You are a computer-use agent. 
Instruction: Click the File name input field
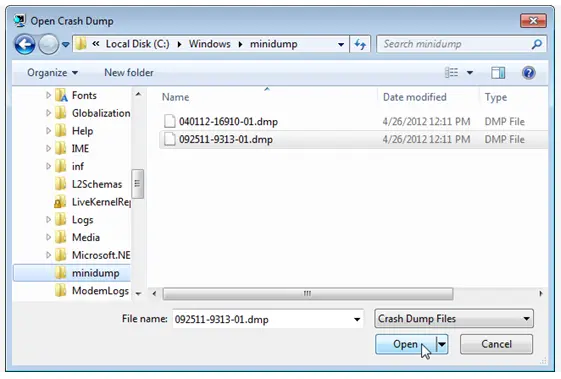pyautogui.click(x=268, y=319)
